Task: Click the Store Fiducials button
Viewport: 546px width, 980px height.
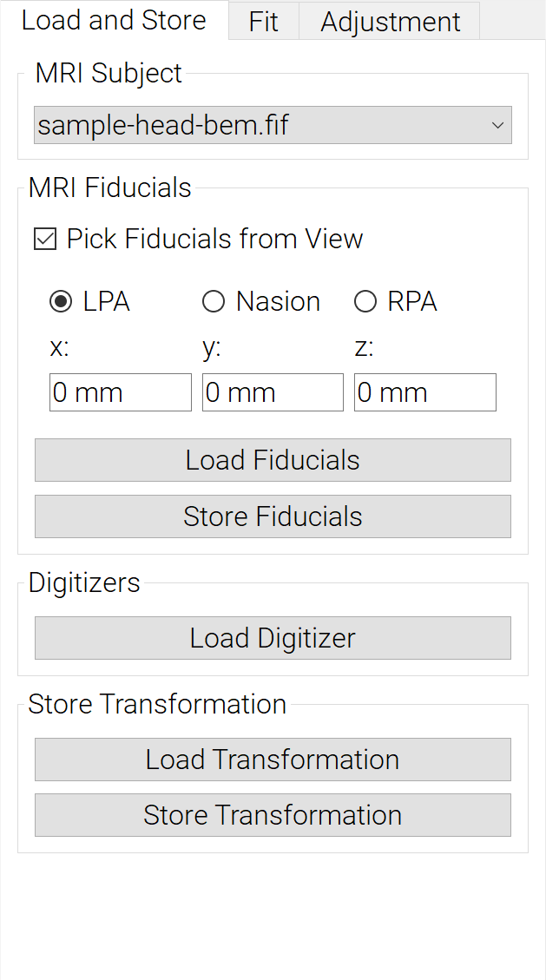Action: [273, 516]
